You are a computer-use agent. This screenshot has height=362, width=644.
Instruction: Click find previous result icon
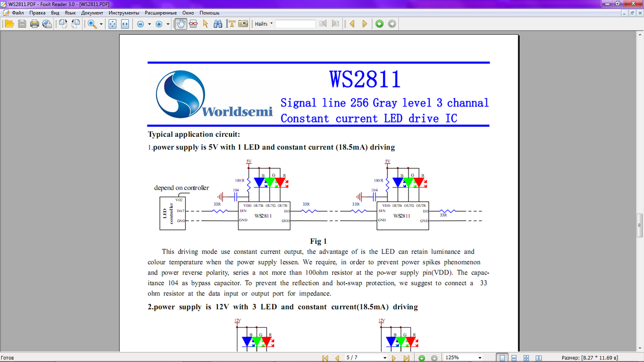323,24
